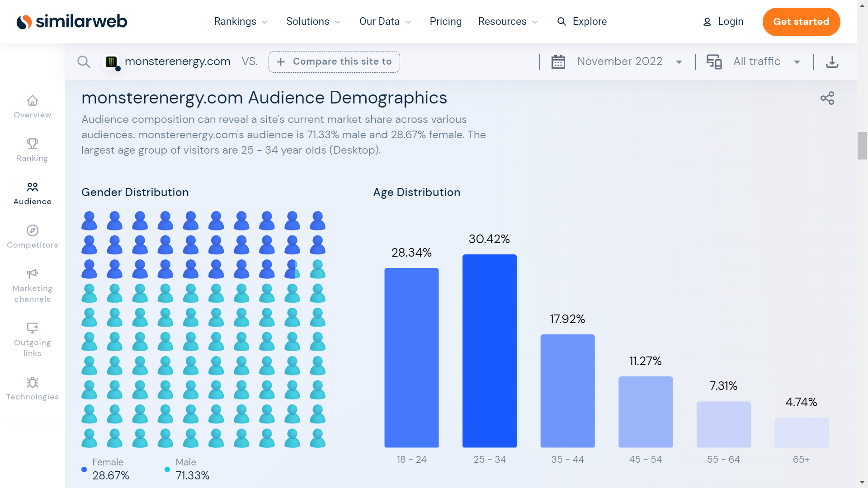Screen dimensions: 868x488
Task: Click the Explore search icon in header
Action: pyautogui.click(x=561, y=22)
